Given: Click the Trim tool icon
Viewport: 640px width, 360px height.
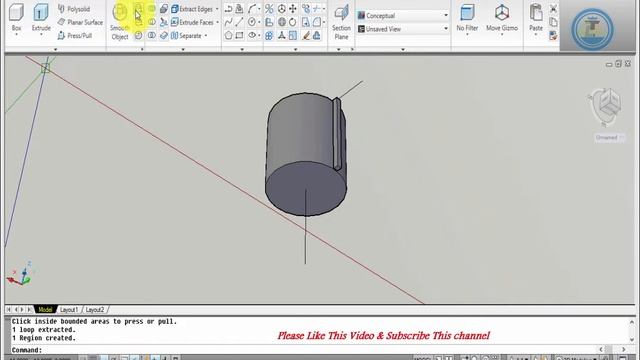Looking at the screenshot, I should click(x=317, y=9).
